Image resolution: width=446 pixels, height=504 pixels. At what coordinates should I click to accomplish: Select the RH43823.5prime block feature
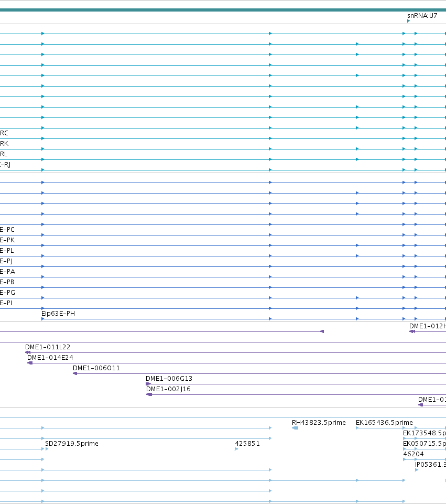click(295, 428)
